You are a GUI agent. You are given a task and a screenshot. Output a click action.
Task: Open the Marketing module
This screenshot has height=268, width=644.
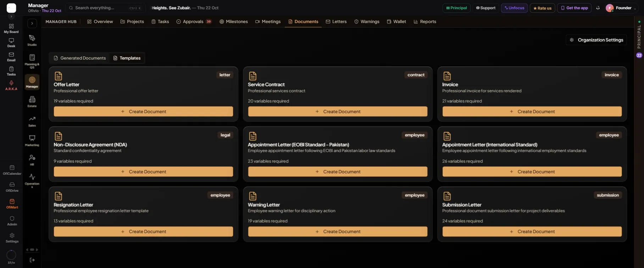click(x=32, y=141)
